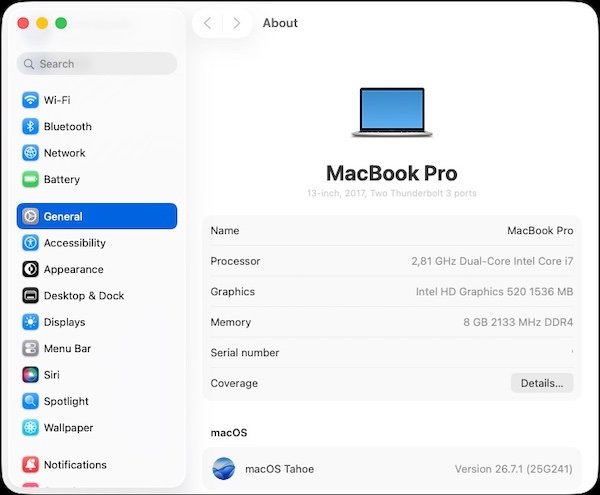Viewport: 600px width, 495px height.
Task: Open the Desktop & Dock icon
Action: (x=30, y=296)
